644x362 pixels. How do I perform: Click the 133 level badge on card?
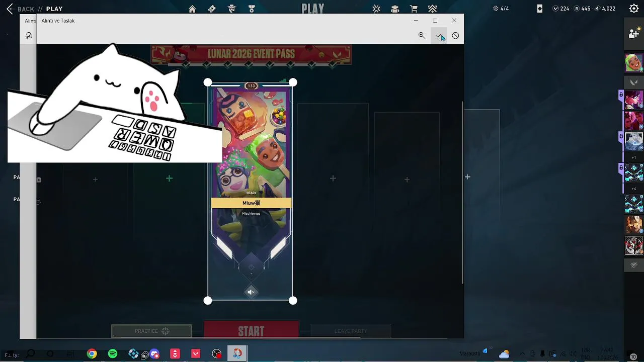tap(251, 86)
